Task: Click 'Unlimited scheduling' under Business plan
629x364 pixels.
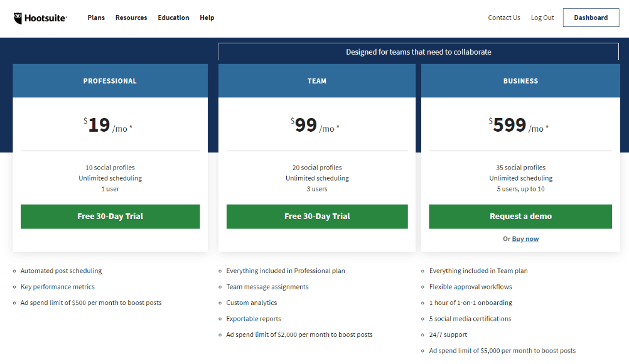Action: tap(520, 178)
